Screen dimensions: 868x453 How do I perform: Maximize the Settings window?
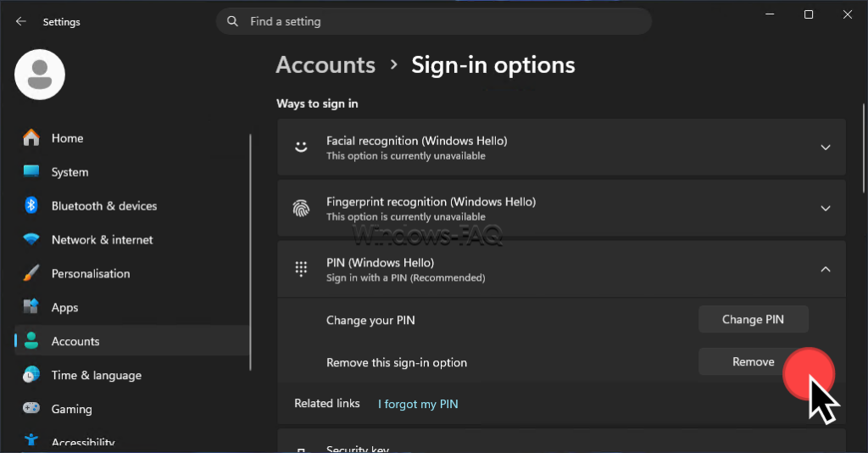pyautogui.click(x=809, y=14)
